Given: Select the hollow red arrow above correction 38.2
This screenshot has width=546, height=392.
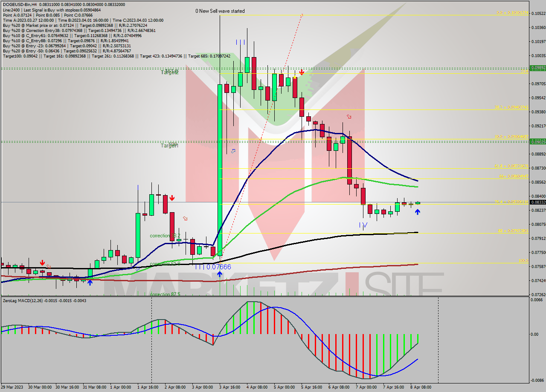Looking at the screenshot, I should (185, 219).
